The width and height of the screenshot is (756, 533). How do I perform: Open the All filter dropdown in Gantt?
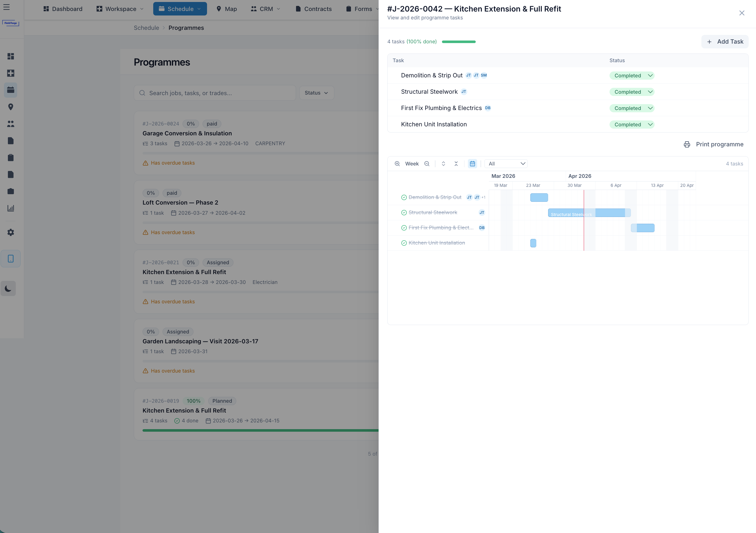tap(506, 164)
